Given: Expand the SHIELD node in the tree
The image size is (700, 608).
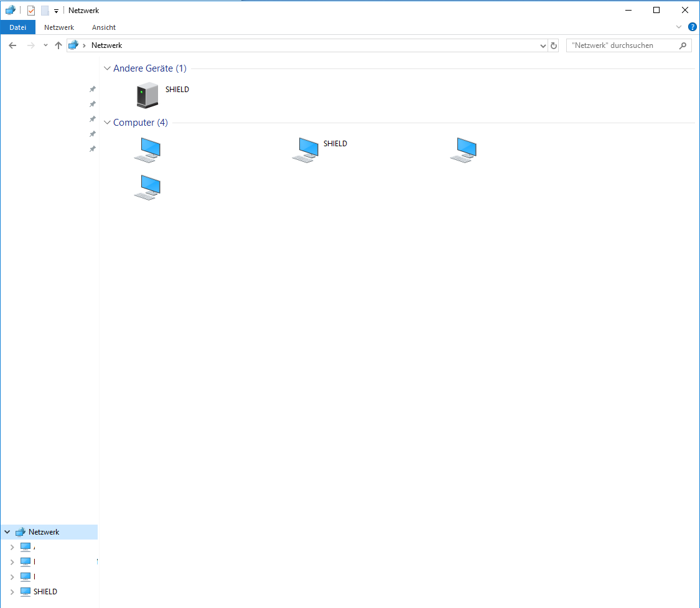Looking at the screenshot, I should coord(12,592).
